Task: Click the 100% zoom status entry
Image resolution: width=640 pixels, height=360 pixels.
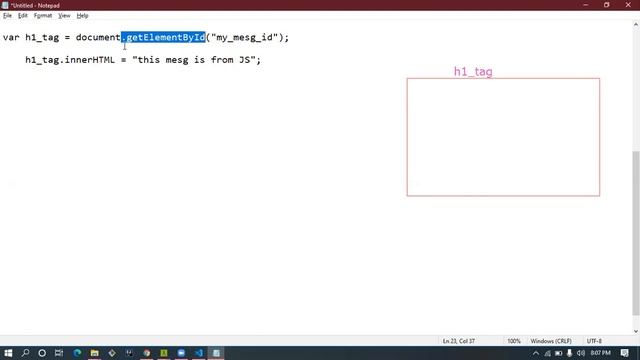Action: (x=514, y=341)
